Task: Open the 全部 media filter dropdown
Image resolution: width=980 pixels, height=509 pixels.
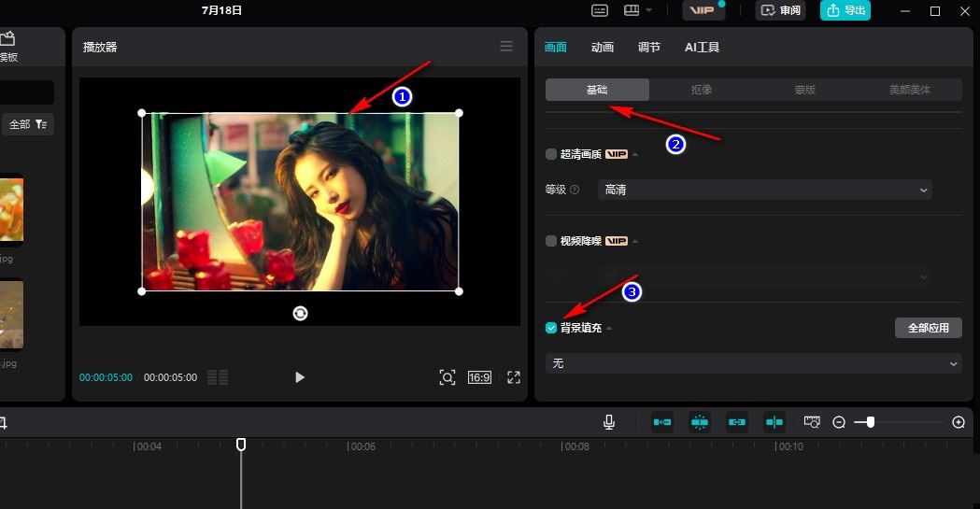Action: point(30,124)
